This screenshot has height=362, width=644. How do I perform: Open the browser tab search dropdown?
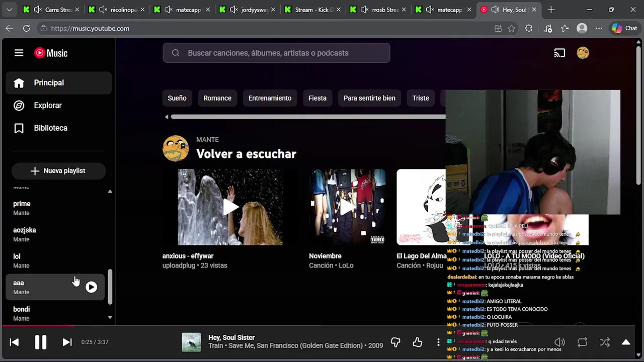pos(9,10)
